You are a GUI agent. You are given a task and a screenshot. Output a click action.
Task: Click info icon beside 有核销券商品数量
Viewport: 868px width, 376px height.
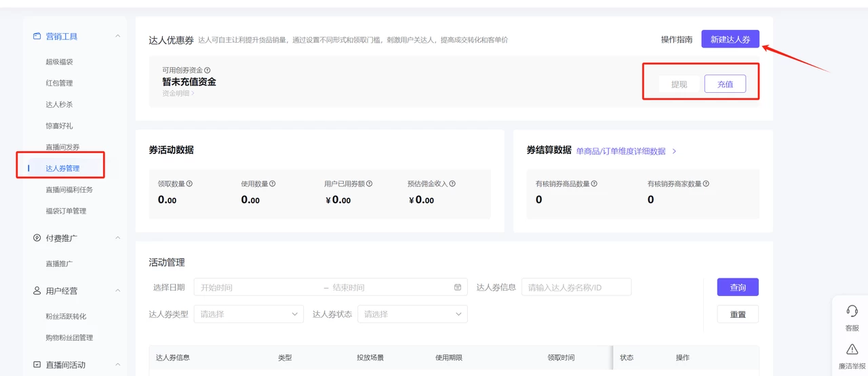(x=595, y=184)
